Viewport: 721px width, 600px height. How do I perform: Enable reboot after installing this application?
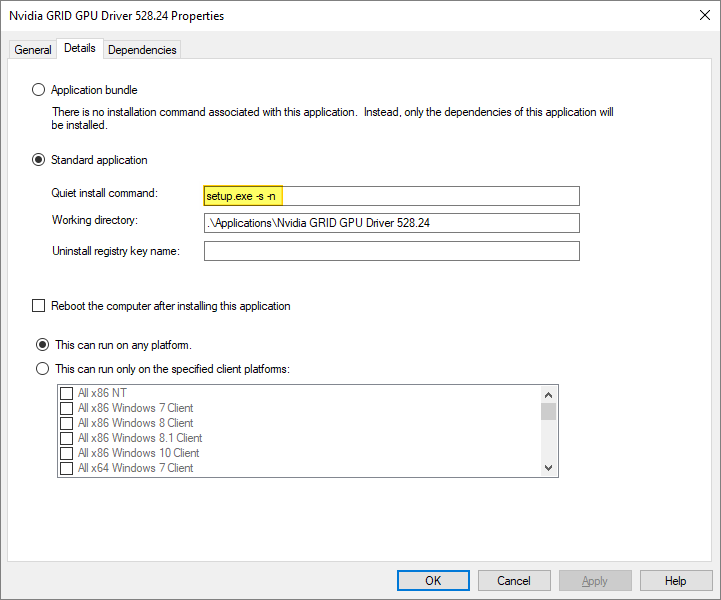[40, 306]
